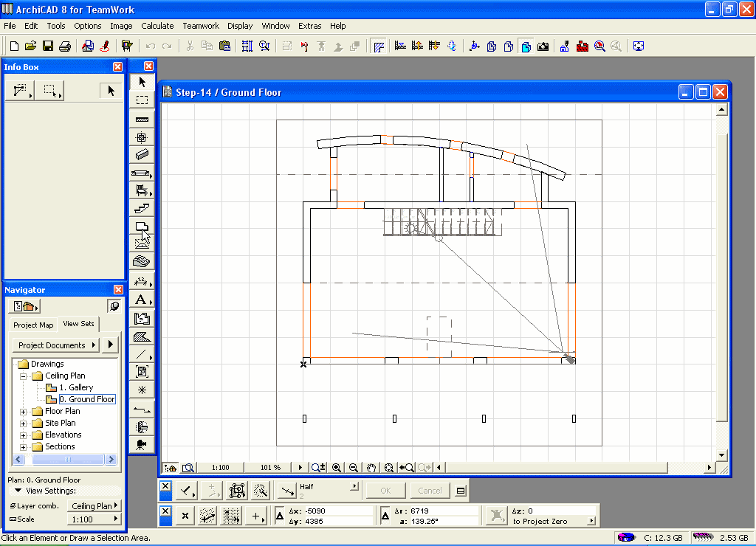
Task: Expand the Floor Plan folder in the tree
Action: tap(24, 412)
